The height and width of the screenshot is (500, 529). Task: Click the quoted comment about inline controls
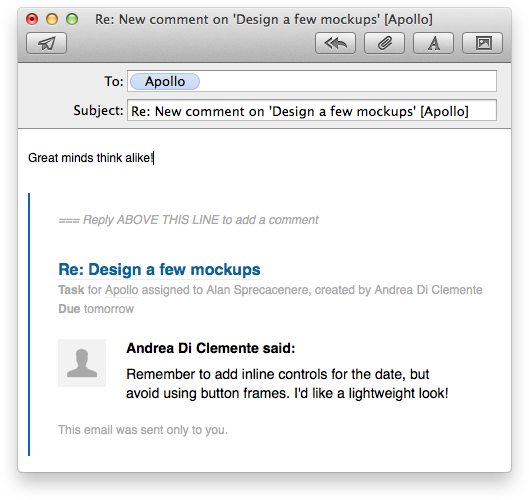coord(287,384)
